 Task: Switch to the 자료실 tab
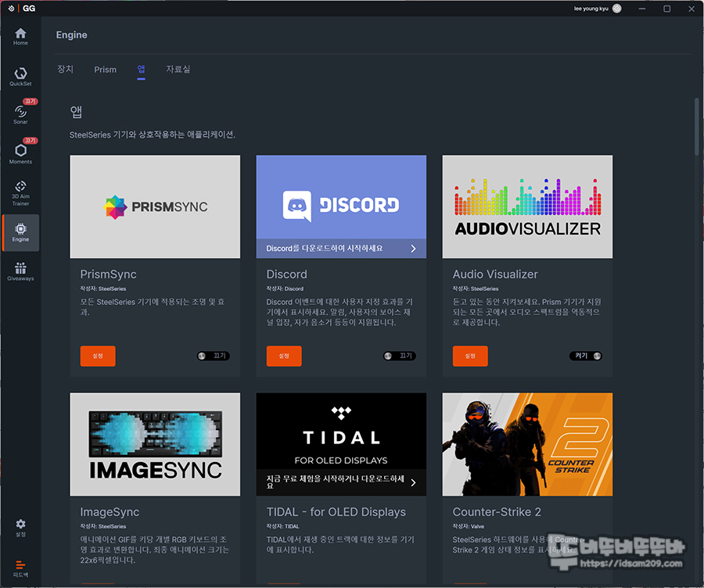click(x=178, y=69)
